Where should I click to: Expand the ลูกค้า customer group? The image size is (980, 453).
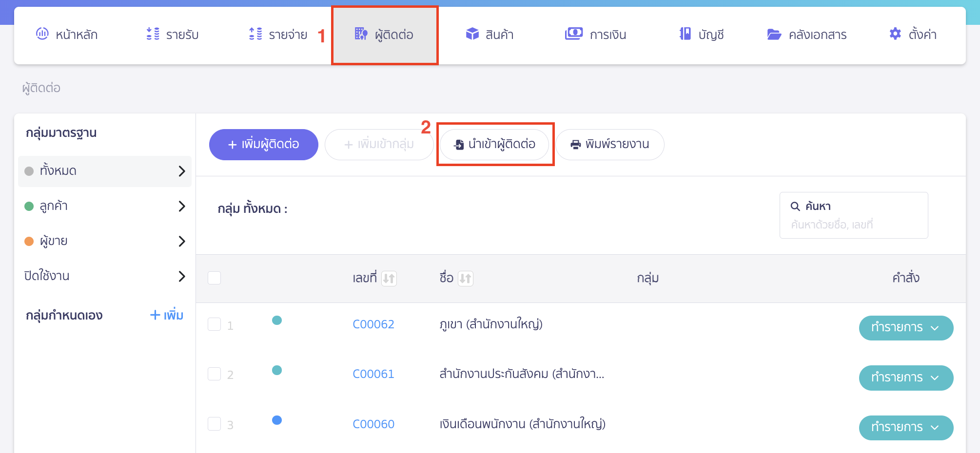(183, 206)
